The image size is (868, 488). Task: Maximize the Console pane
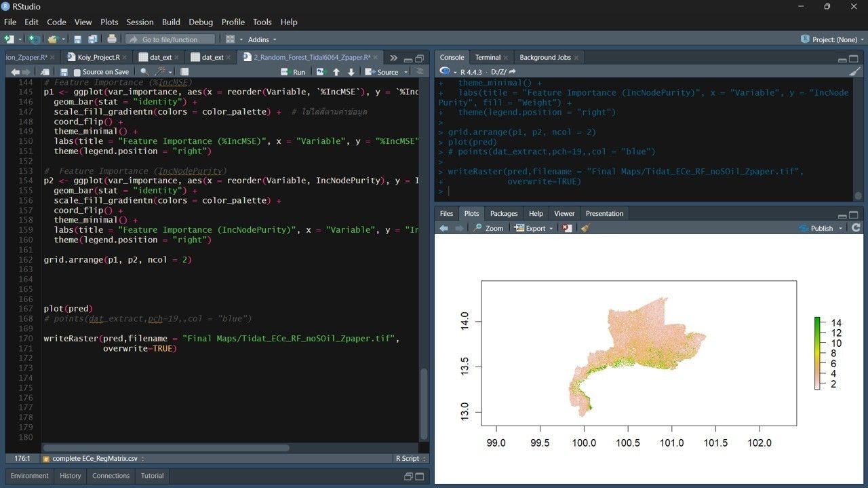854,58
